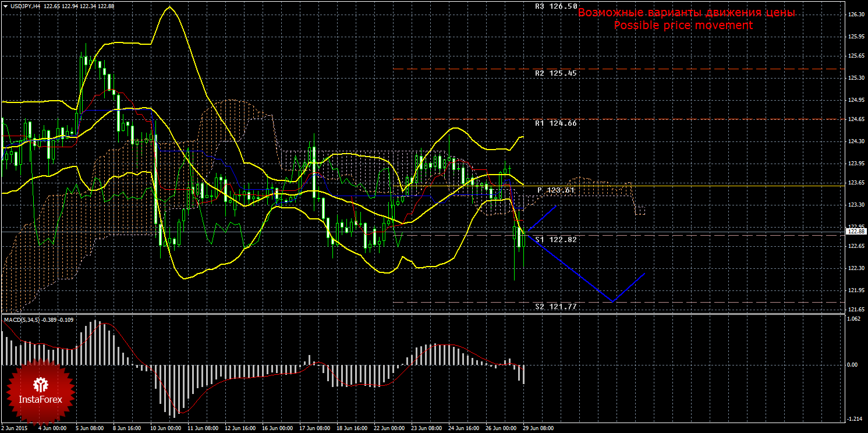The image size is (868, 433).
Task: Select the R3 126.50 resistance label
Action: coord(555,6)
